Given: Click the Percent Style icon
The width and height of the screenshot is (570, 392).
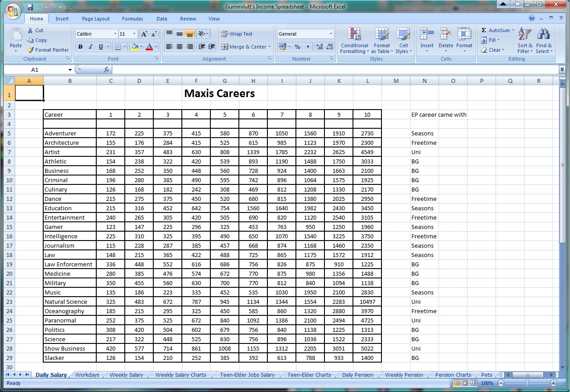Looking at the screenshot, I should (x=297, y=47).
